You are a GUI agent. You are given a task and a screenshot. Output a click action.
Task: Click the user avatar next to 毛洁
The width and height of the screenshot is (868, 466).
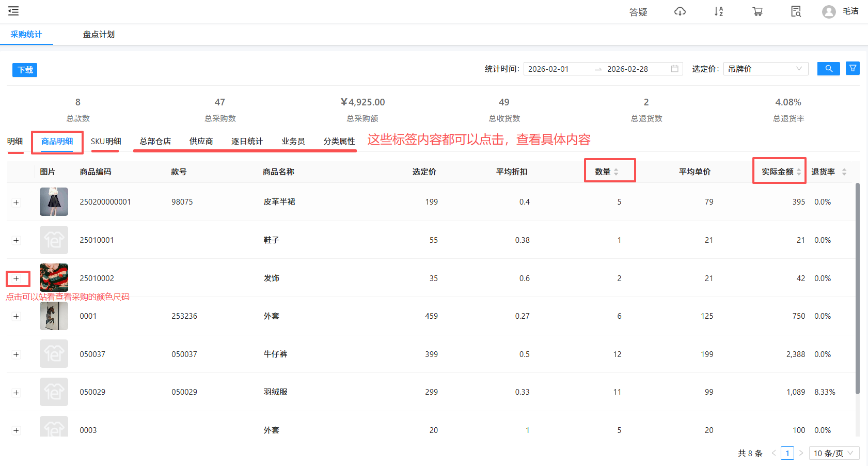[829, 12]
